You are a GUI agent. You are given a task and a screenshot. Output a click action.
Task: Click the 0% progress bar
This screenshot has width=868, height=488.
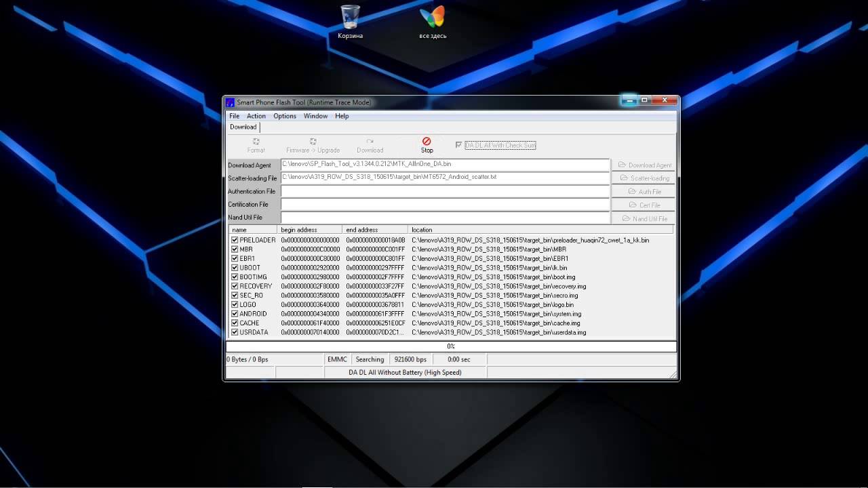451,346
